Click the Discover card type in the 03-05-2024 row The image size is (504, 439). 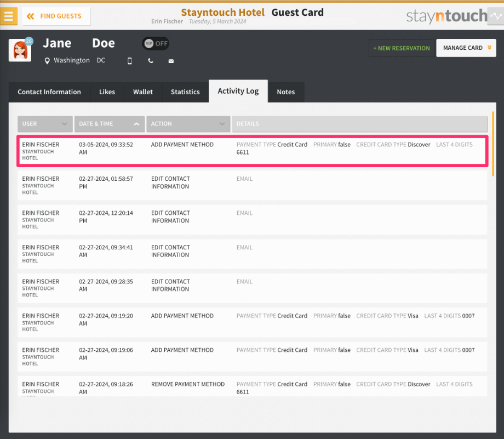[419, 145]
